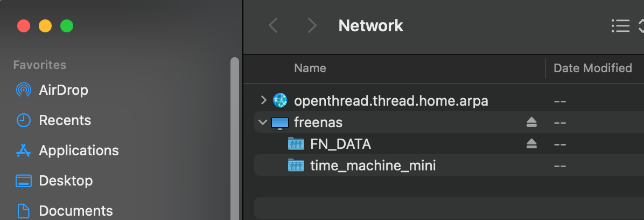Expand the openthread.thread.home.arpa entry
Image resolution: width=644 pixels, height=220 pixels.
click(264, 100)
